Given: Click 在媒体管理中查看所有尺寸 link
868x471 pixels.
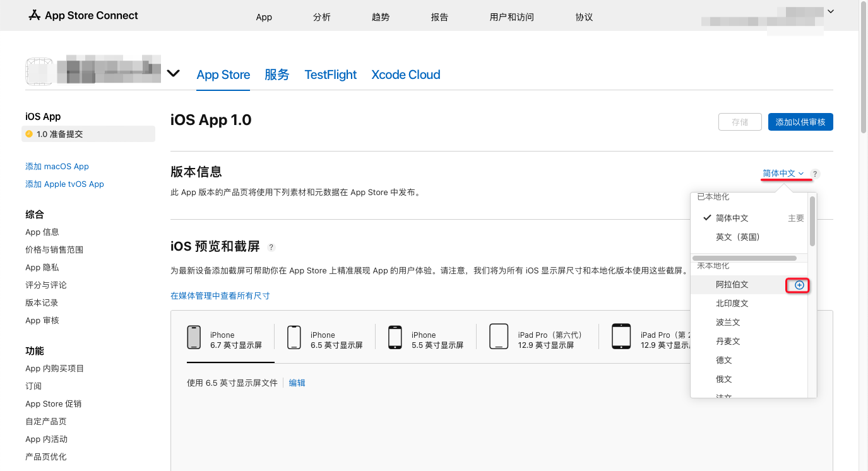Looking at the screenshot, I should coord(220,295).
